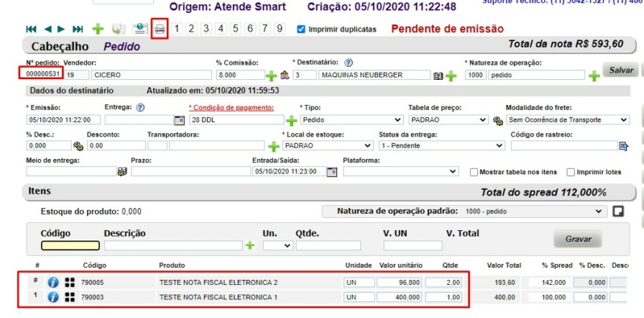The image size is (644, 318).
Task: Open Status da entrega dropdown
Action: click(442, 145)
